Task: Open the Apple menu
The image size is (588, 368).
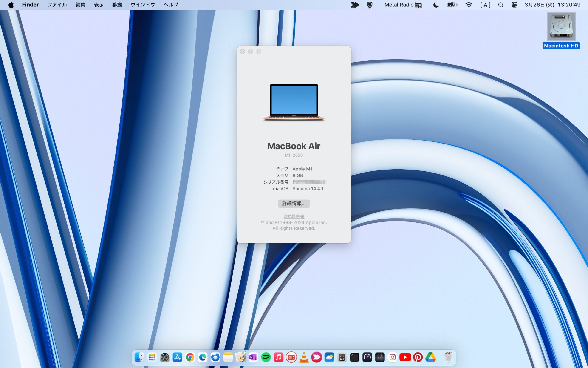Action: coord(11,5)
